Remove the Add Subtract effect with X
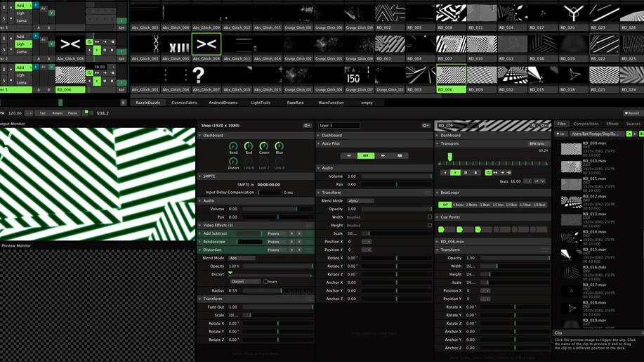Image resolution: width=644 pixels, height=362 pixels. coord(299,233)
